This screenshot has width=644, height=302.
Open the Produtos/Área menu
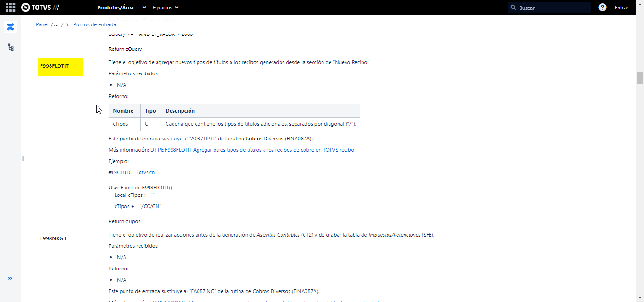115,8
